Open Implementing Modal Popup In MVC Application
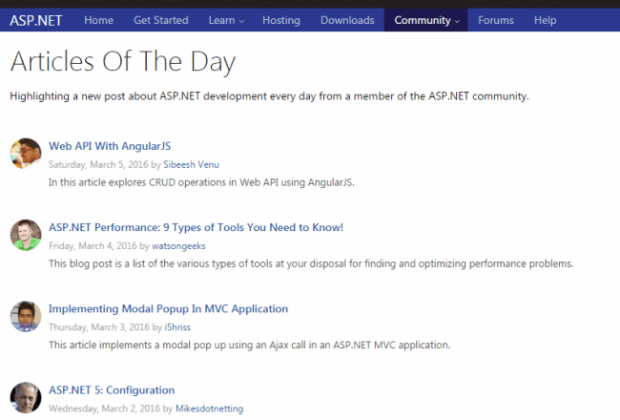 click(x=168, y=308)
